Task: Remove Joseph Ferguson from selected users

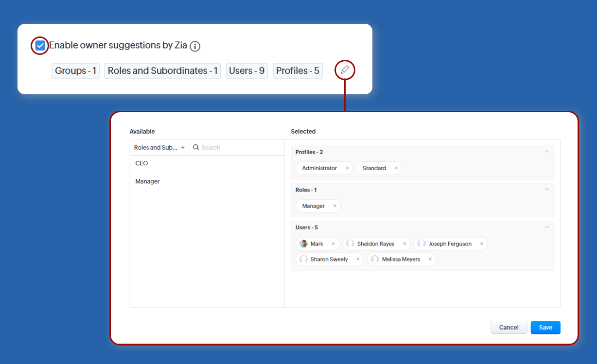Action: tap(482, 244)
